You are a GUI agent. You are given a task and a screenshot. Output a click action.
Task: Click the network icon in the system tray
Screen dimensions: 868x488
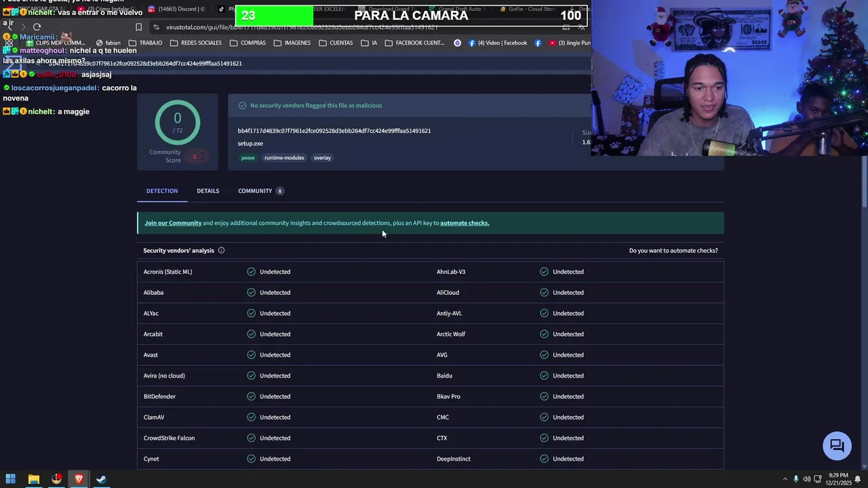(818, 479)
